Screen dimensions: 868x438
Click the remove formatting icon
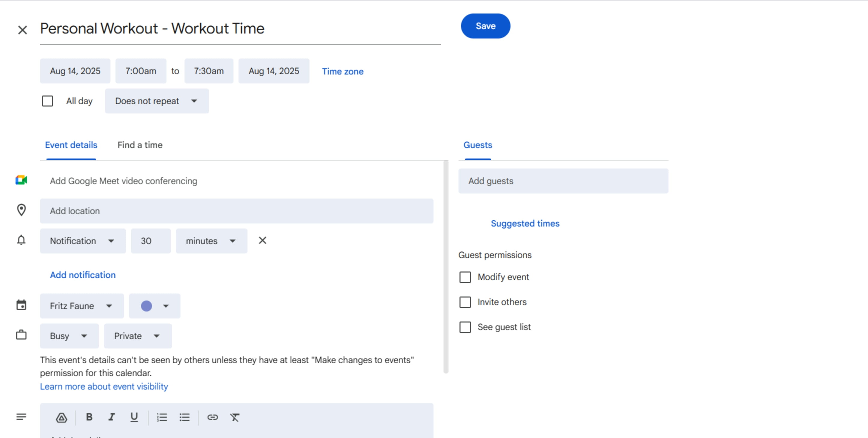click(235, 417)
